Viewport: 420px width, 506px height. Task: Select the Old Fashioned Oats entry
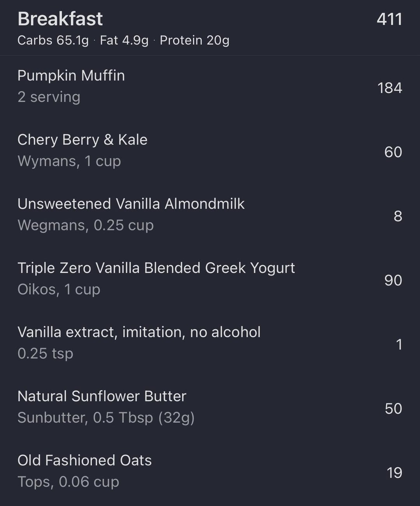point(84,460)
